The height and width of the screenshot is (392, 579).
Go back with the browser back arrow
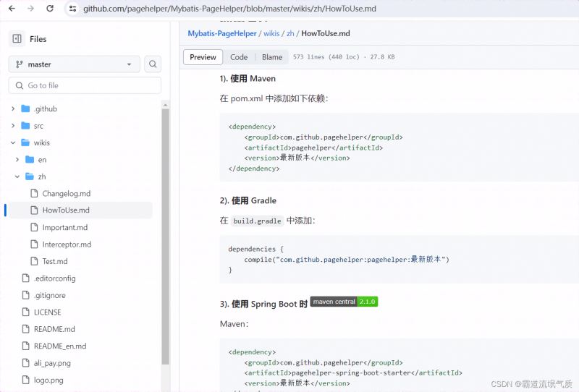(12, 9)
